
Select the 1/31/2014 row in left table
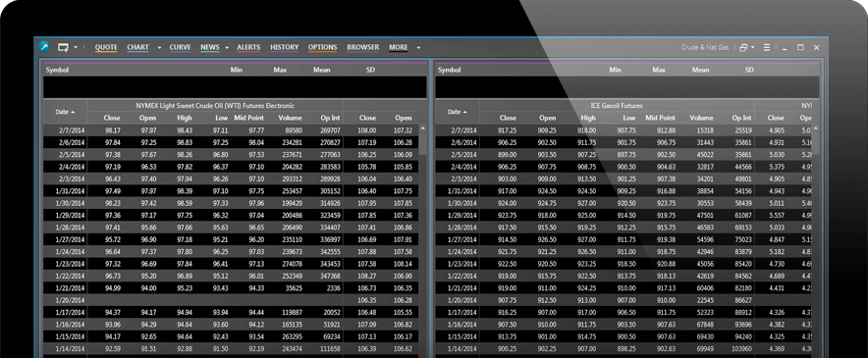tap(232, 191)
